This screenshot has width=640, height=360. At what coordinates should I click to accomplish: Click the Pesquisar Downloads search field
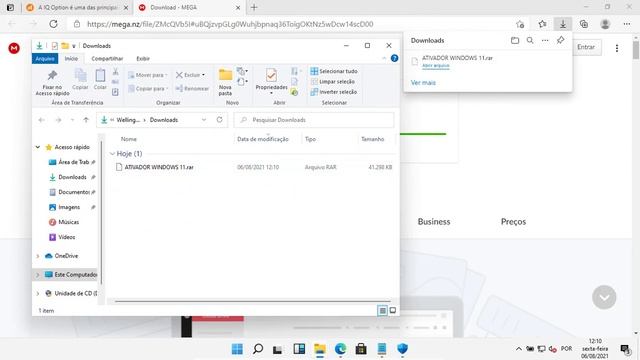[x=314, y=120]
